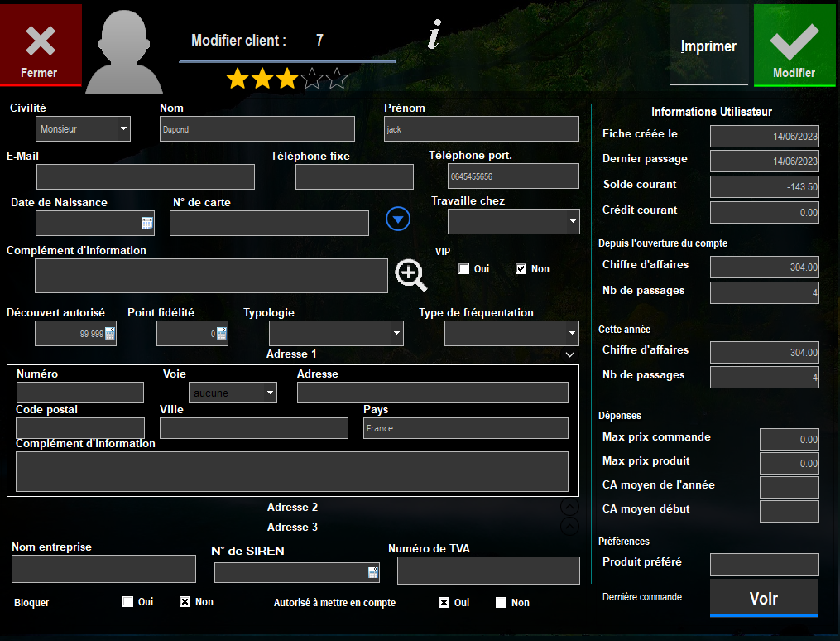Screen dimensions: 840x641
Task: Click the Pays field showing France
Action: pyautogui.click(x=466, y=428)
